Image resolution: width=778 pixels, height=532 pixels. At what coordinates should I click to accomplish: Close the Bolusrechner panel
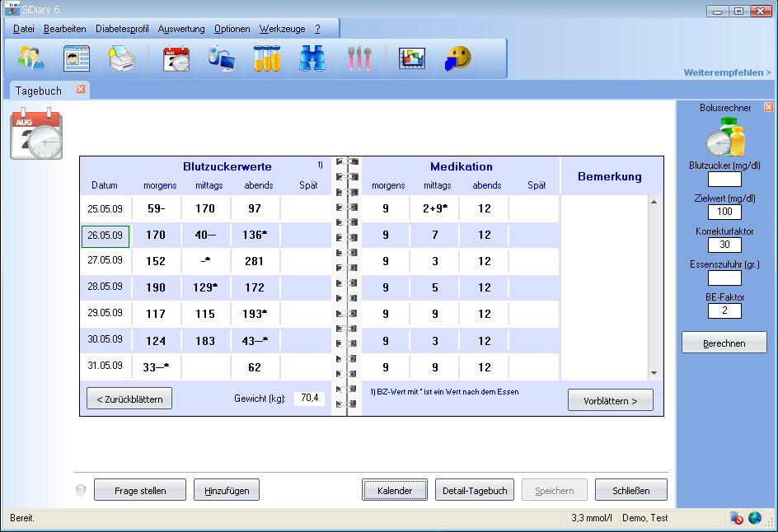click(x=768, y=107)
